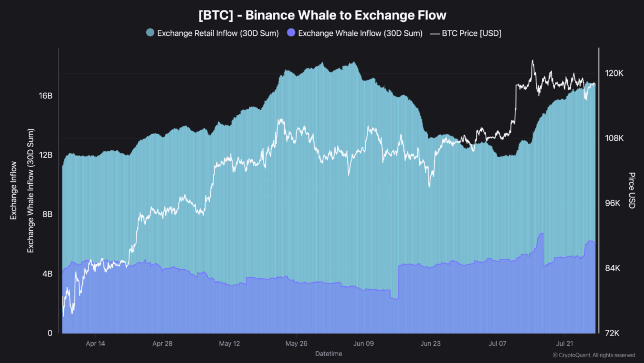Toggle the Exchange Retail Inflow (30D Sum) legend label

coord(218,33)
